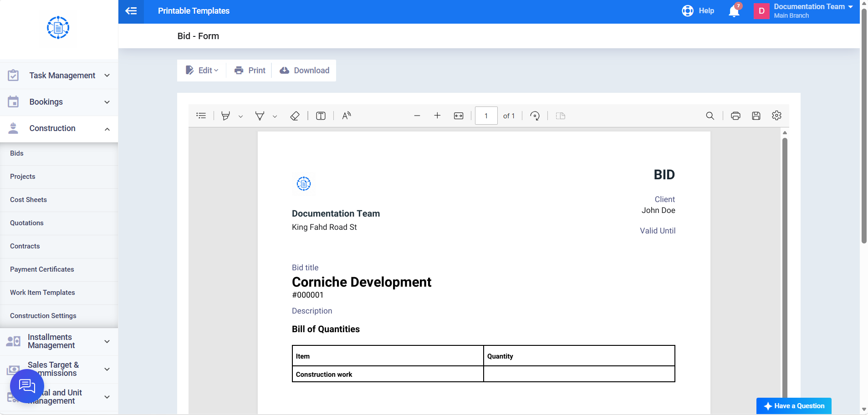Add text box in PDF viewer
This screenshot has height=415, width=868.
click(321, 116)
